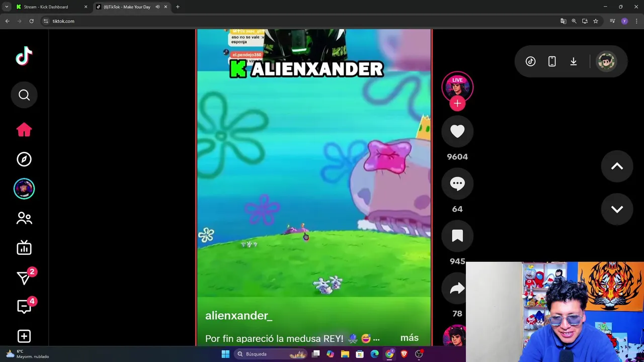This screenshot has width=644, height=362.
Task: Open the Friends page in sidebar
Action: pos(24,218)
